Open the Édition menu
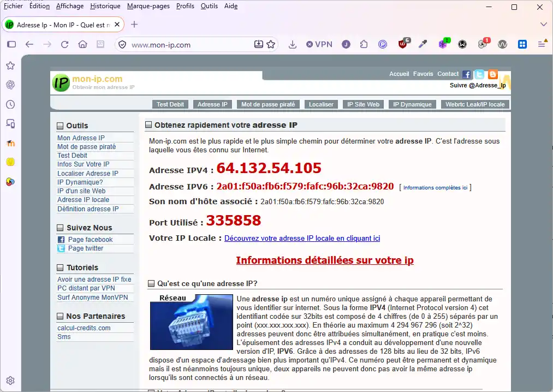553x392 pixels. [x=39, y=6]
